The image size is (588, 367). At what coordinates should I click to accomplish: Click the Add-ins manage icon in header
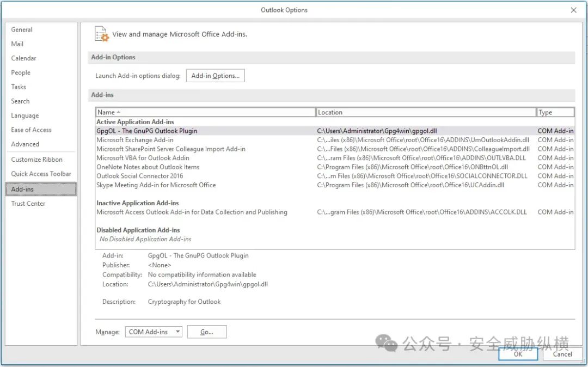point(102,34)
